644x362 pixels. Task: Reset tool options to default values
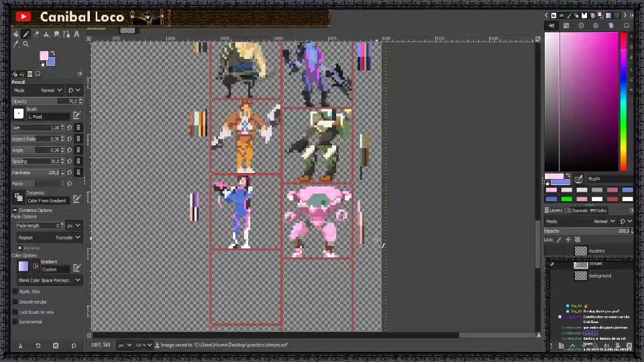coord(74,346)
